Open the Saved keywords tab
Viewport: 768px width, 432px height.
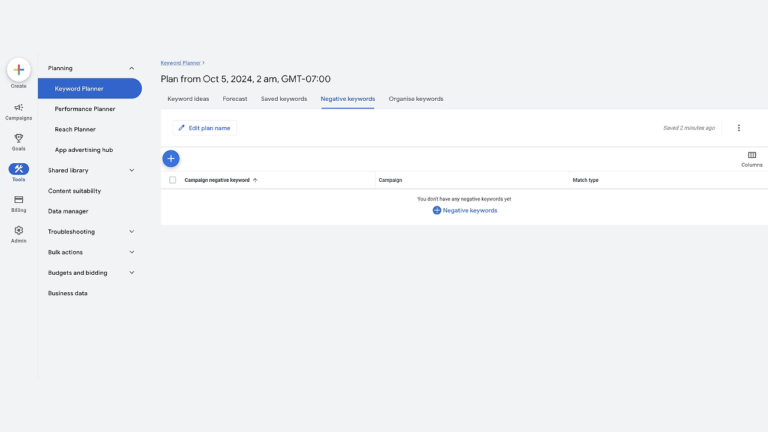tap(284, 99)
